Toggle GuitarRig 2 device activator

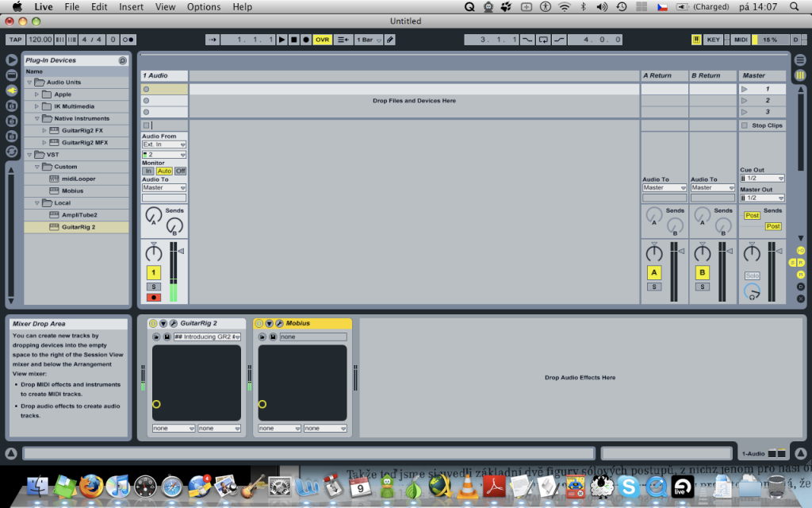point(153,323)
